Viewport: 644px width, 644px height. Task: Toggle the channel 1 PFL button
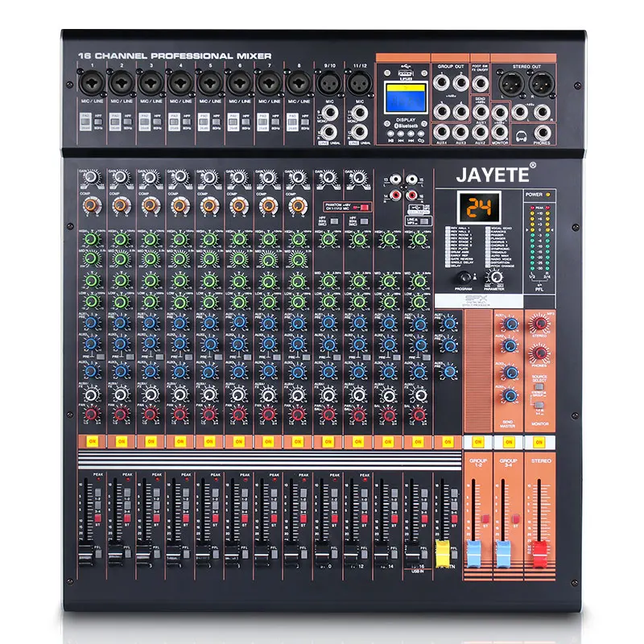(98, 554)
